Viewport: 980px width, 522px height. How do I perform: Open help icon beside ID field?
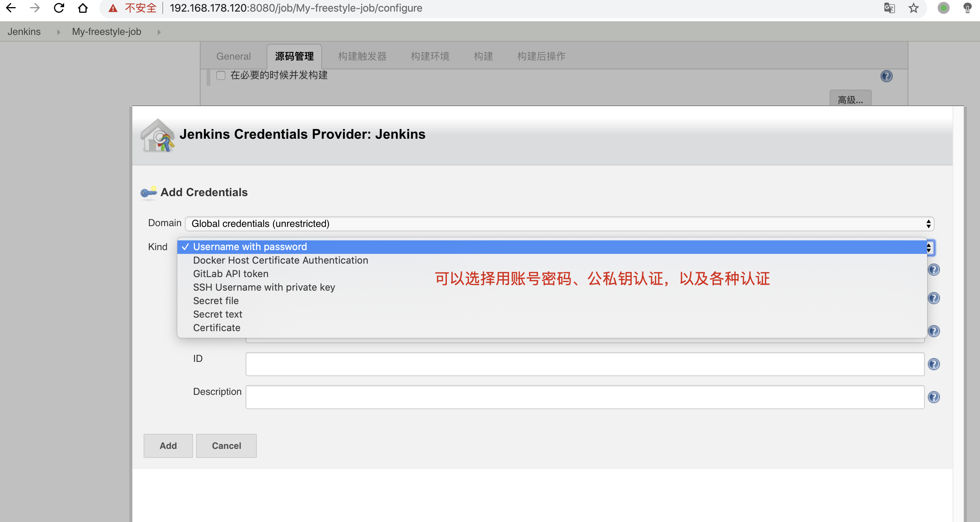(x=934, y=364)
